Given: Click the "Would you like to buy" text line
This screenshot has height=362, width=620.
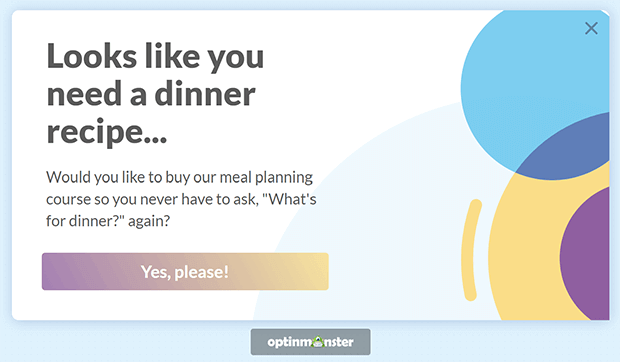Looking at the screenshot, I should coord(179,177).
